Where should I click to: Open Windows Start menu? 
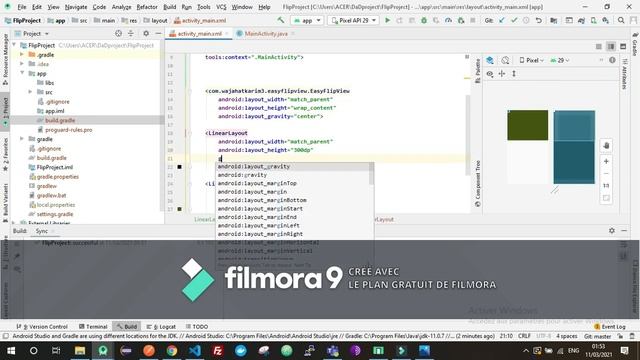click(11, 351)
